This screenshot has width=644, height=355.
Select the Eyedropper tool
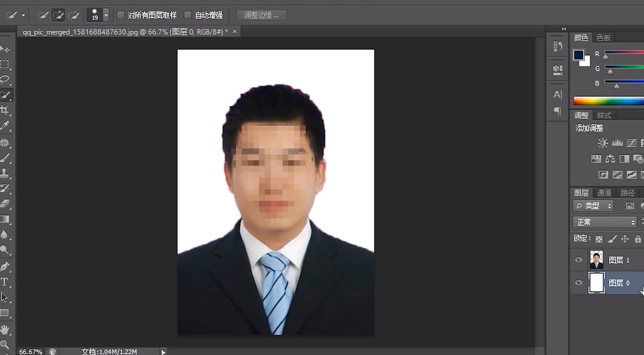coord(5,126)
